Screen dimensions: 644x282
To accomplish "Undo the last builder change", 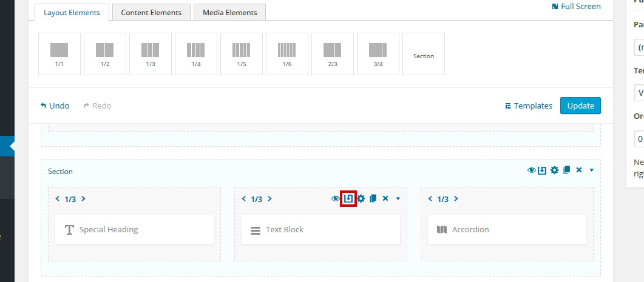I will [x=55, y=106].
